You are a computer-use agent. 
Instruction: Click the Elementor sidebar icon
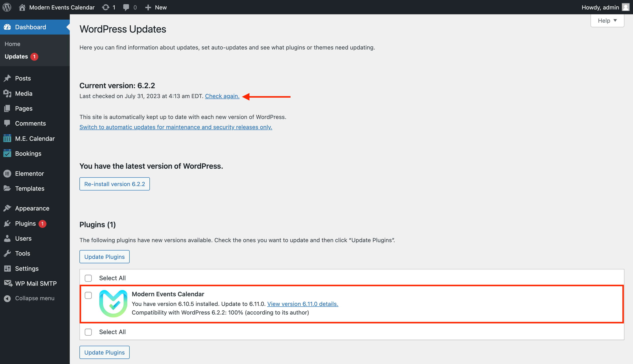(x=7, y=174)
